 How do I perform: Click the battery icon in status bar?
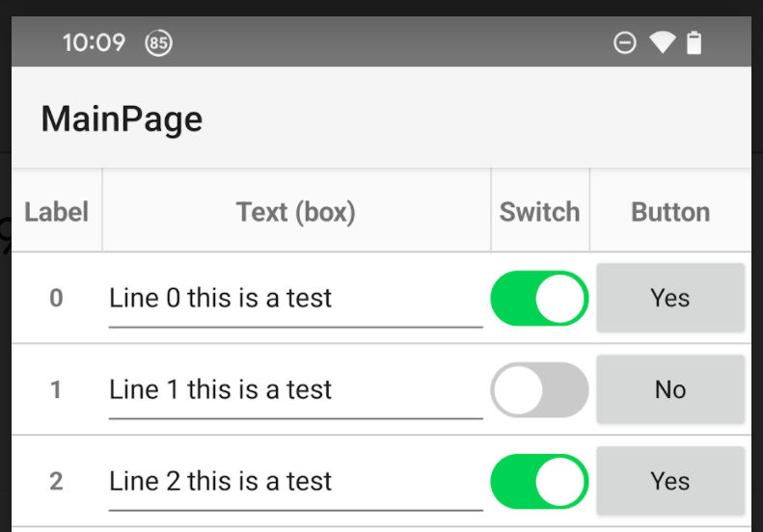(x=694, y=43)
